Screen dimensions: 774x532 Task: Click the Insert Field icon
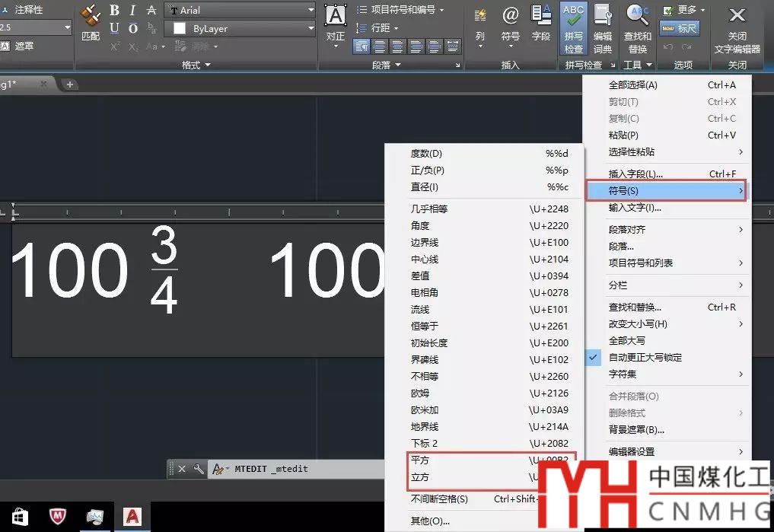pos(541,21)
